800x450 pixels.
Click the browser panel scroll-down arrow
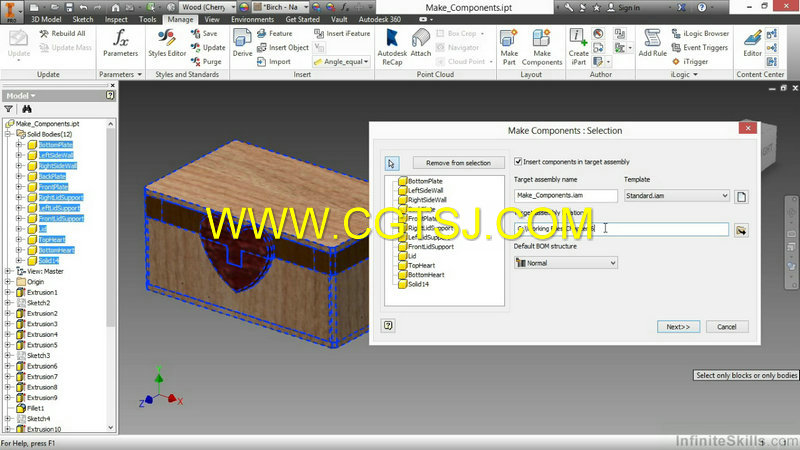(x=111, y=428)
